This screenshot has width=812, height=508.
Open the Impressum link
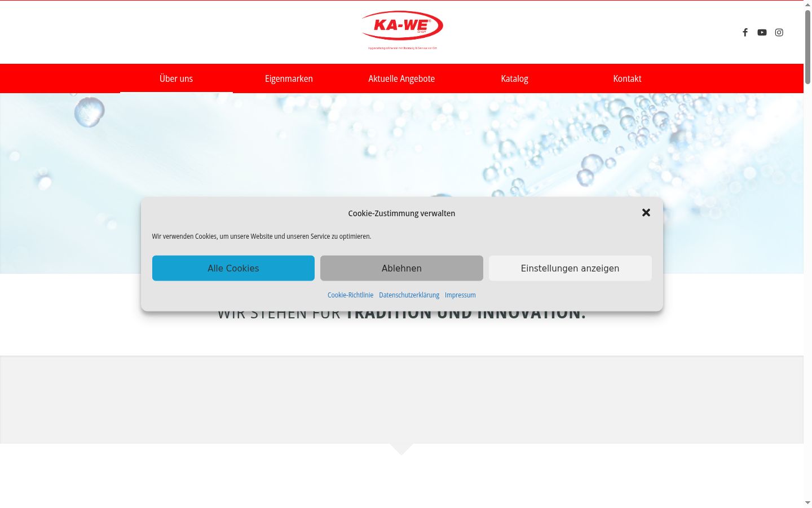[460, 295]
